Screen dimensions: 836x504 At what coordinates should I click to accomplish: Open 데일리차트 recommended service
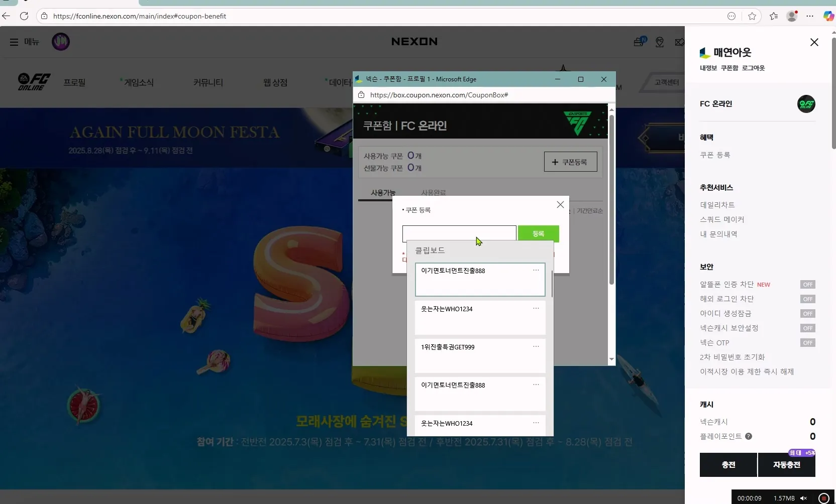(717, 205)
